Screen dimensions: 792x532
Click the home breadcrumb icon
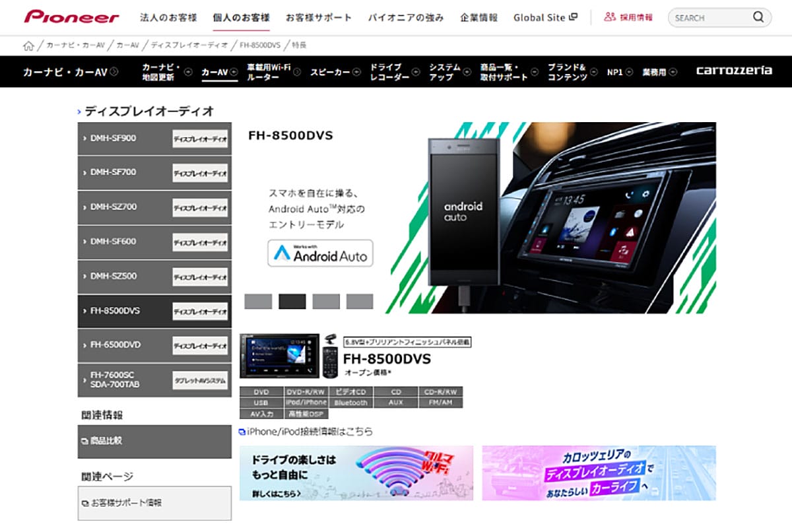tap(28, 46)
